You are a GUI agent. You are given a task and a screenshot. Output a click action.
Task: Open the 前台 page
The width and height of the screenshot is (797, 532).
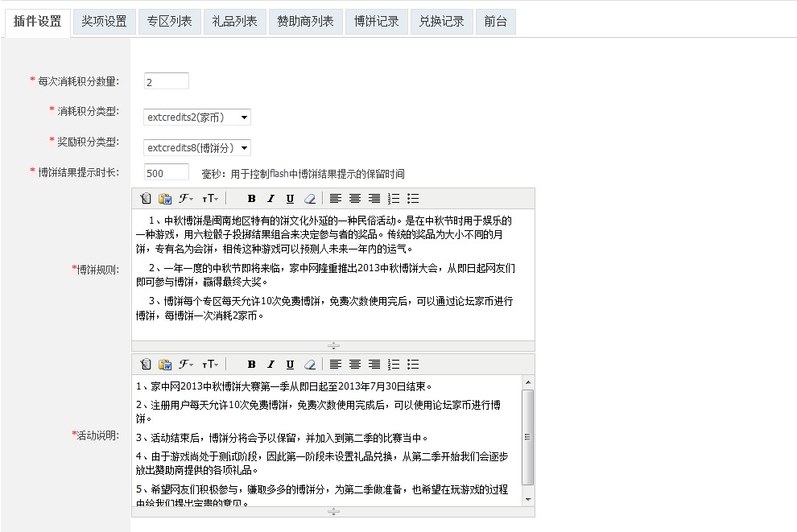[495, 22]
